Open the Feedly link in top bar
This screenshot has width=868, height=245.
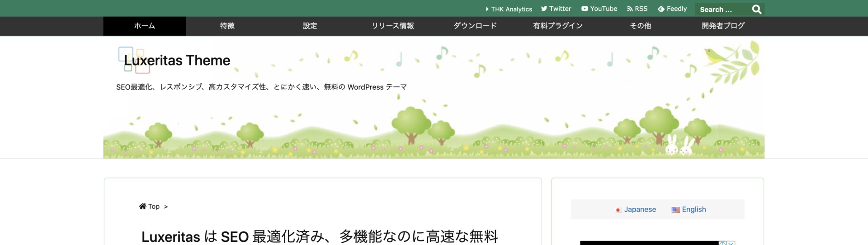click(x=672, y=9)
